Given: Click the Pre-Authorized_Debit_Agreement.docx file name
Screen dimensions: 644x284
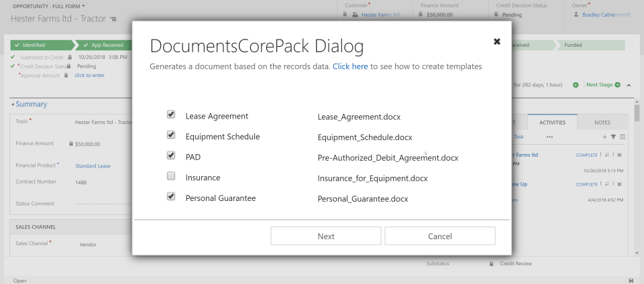Looking at the screenshot, I should (x=388, y=158).
